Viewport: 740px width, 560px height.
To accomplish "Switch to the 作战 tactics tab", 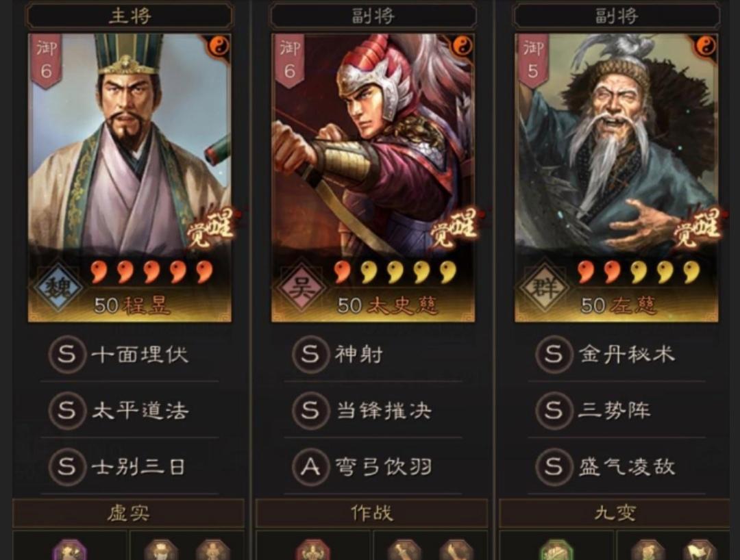I will [372, 513].
